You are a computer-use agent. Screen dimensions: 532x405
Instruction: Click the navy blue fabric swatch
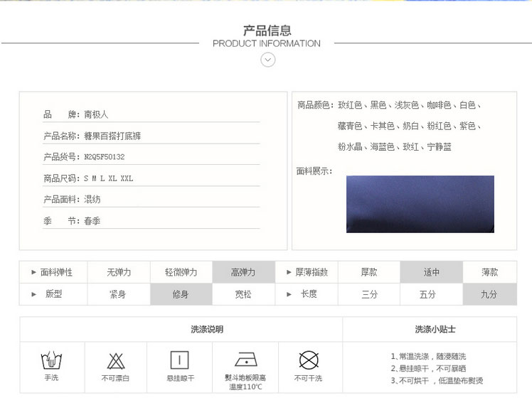[x=420, y=204]
